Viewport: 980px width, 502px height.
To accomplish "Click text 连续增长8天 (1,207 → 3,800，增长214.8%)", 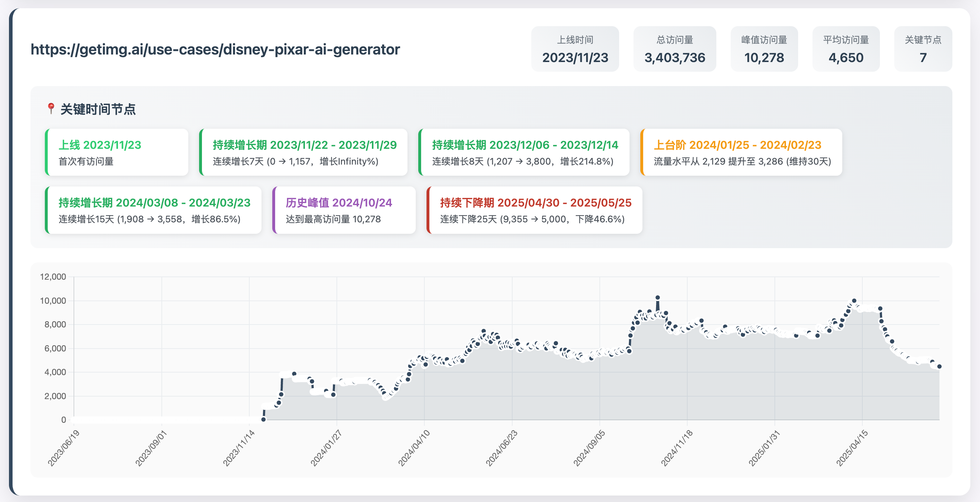I will point(523,161).
